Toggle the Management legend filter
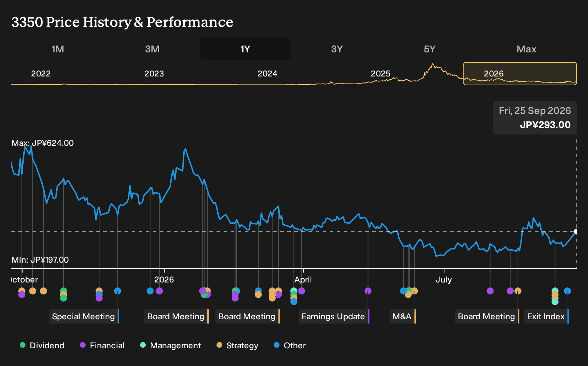Image resolution: width=588 pixels, height=366 pixels. point(171,345)
